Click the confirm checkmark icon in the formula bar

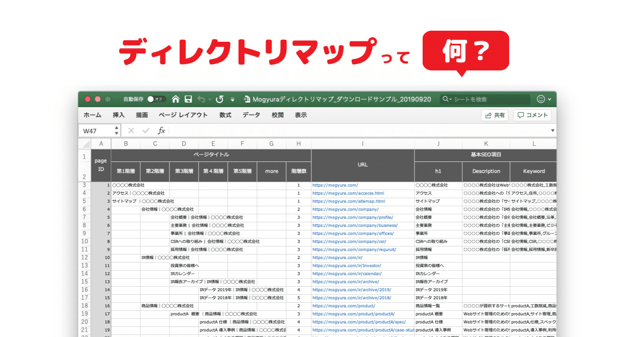[146, 130]
